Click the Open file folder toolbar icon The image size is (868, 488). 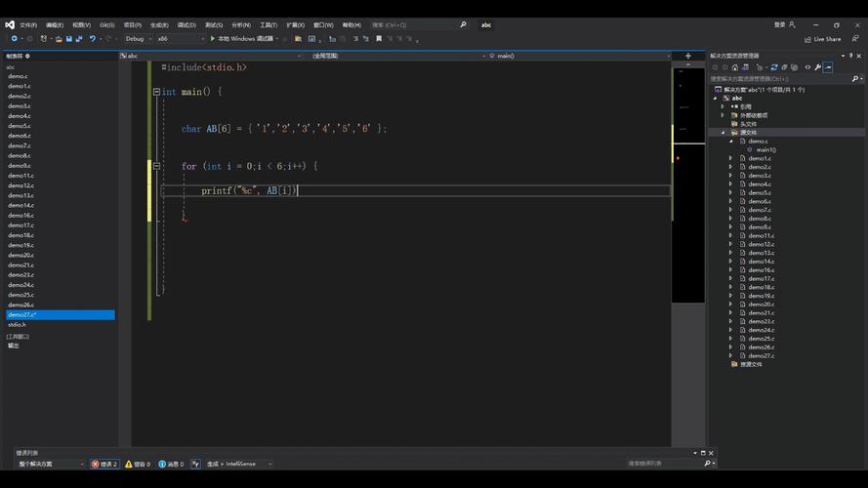point(59,39)
